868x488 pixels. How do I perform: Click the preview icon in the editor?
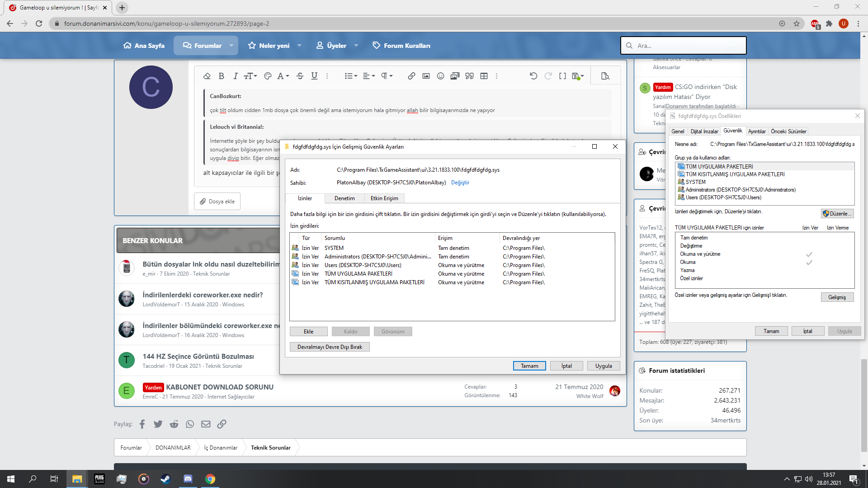[605, 76]
